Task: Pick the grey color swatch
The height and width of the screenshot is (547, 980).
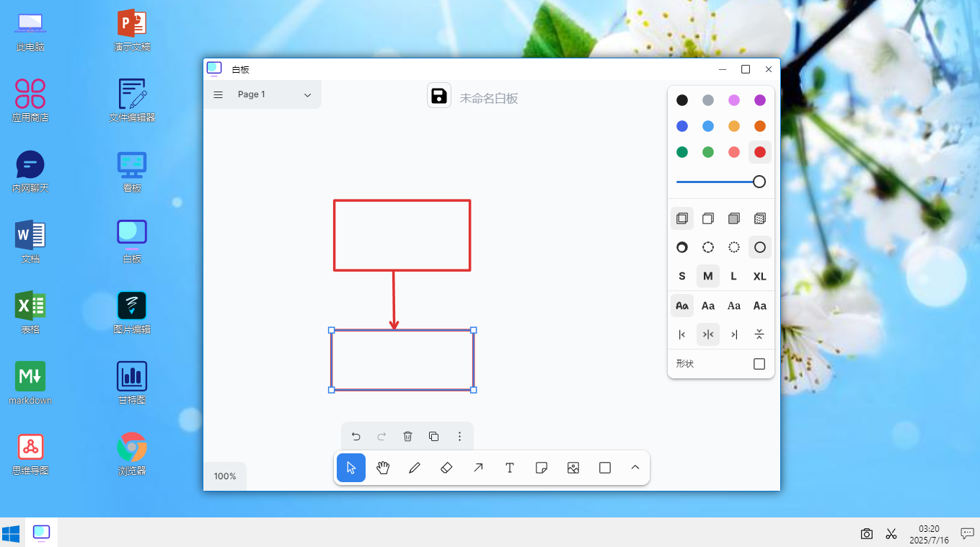Action: click(708, 100)
